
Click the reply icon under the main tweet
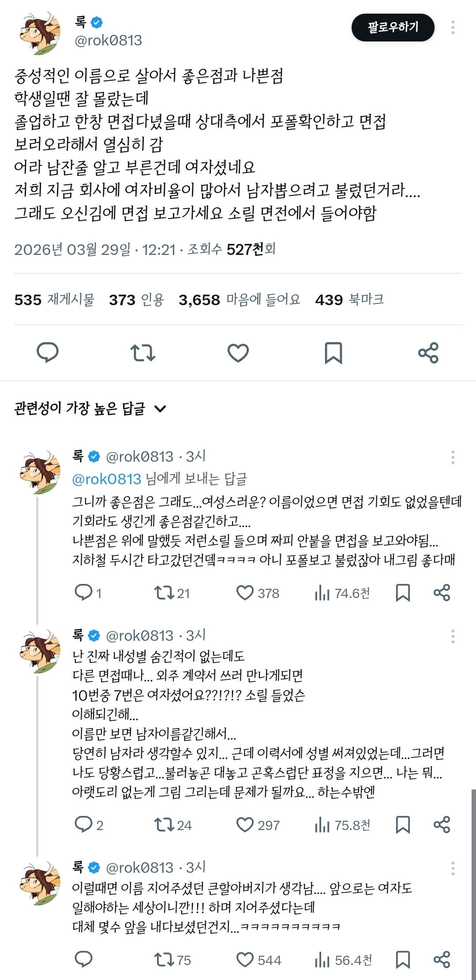pos(49,352)
